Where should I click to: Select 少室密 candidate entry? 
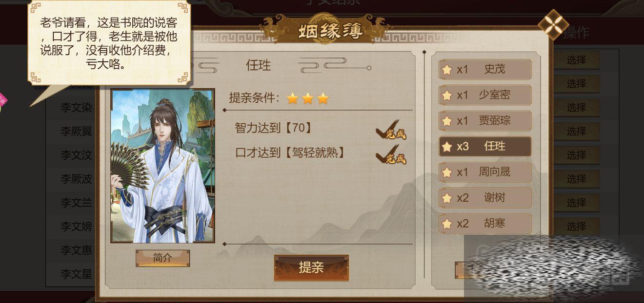485,95
